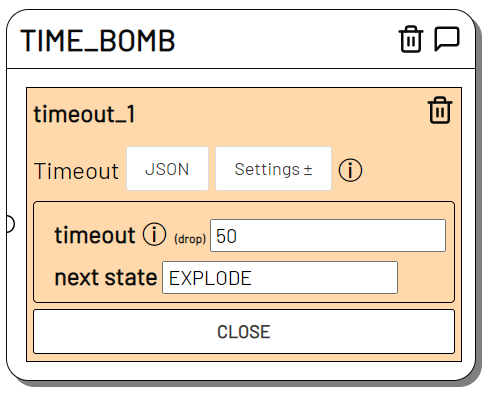The image size is (486, 394).
Task: Show info next to Settings button
Action: (350, 170)
